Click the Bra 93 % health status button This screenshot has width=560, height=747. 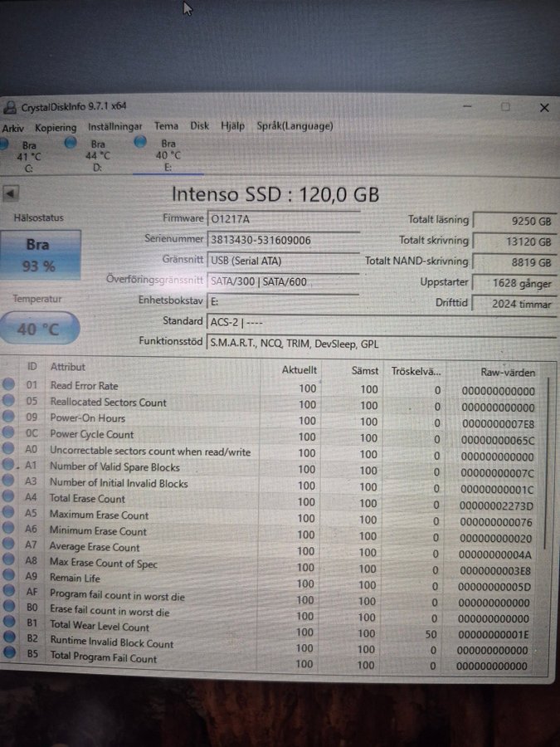coord(40,255)
